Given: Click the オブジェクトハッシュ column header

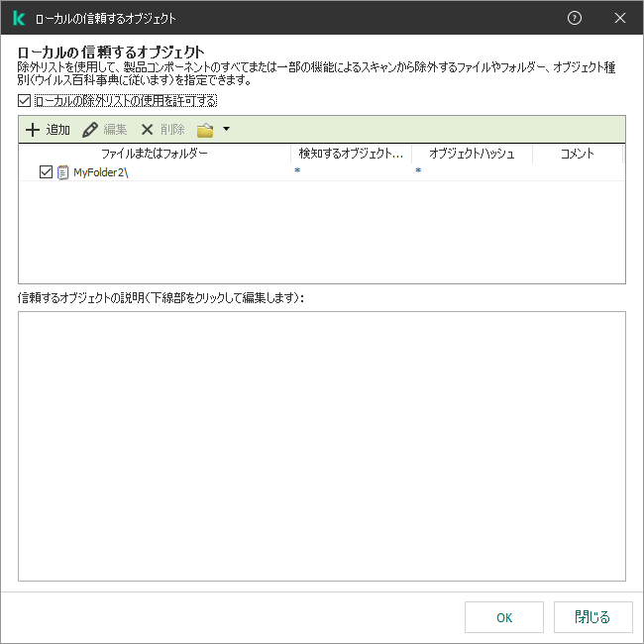Looking at the screenshot, I should (472, 154).
